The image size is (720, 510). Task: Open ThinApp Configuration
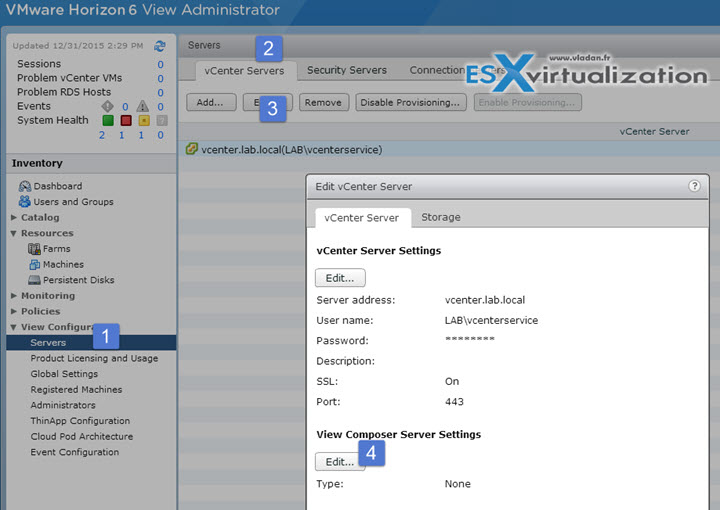(80, 420)
